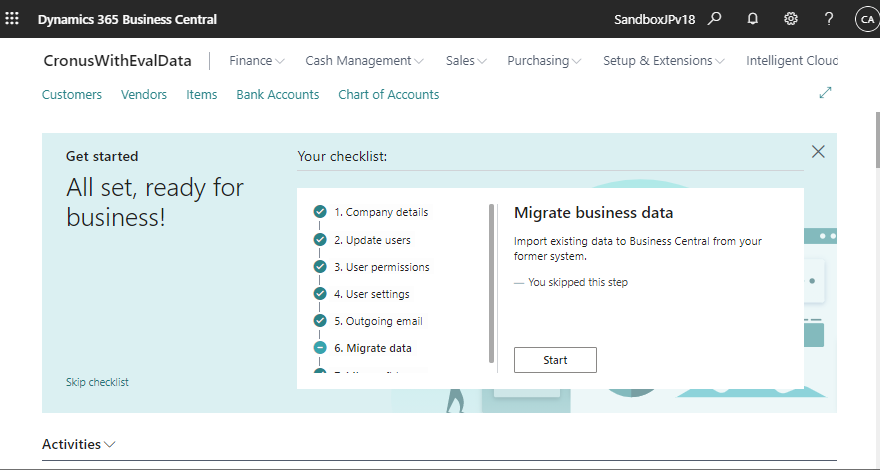Image resolution: width=880 pixels, height=470 pixels.
Task: Click the SandboxJPv18 environment name
Action: click(654, 19)
